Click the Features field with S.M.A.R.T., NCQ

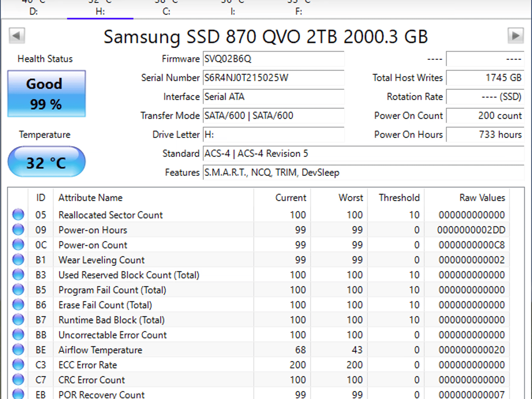tap(363, 172)
